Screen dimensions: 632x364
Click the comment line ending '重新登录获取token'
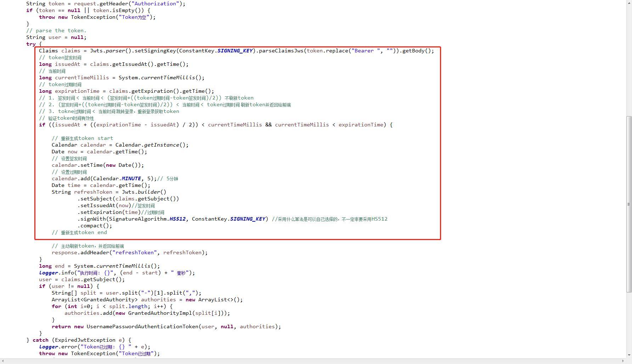click(x=109, y=111)
